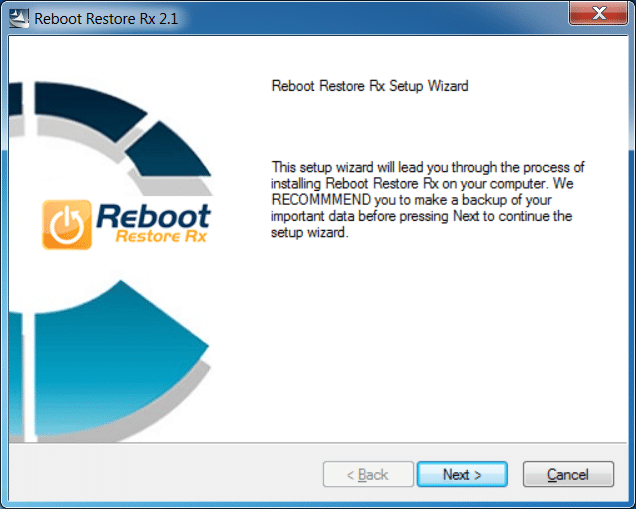Click the word RECOMMMEND in the description
The image size is (636, 509).
pos(319,200)
